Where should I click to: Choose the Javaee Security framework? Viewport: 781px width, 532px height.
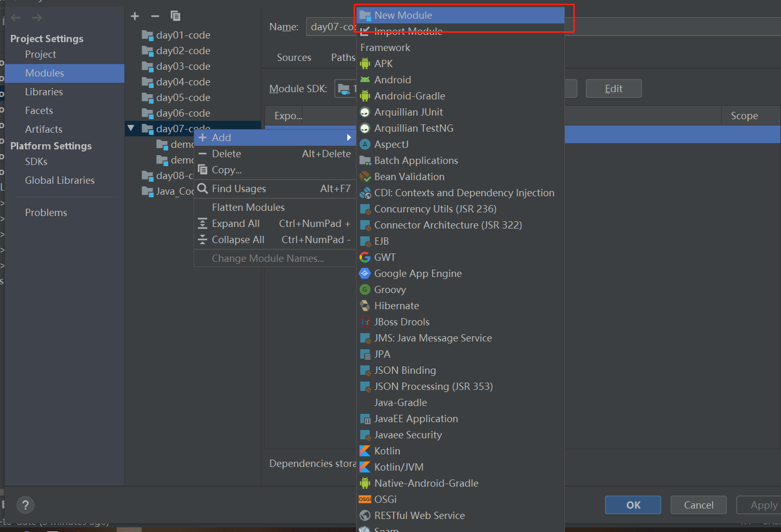coord(461,435)
